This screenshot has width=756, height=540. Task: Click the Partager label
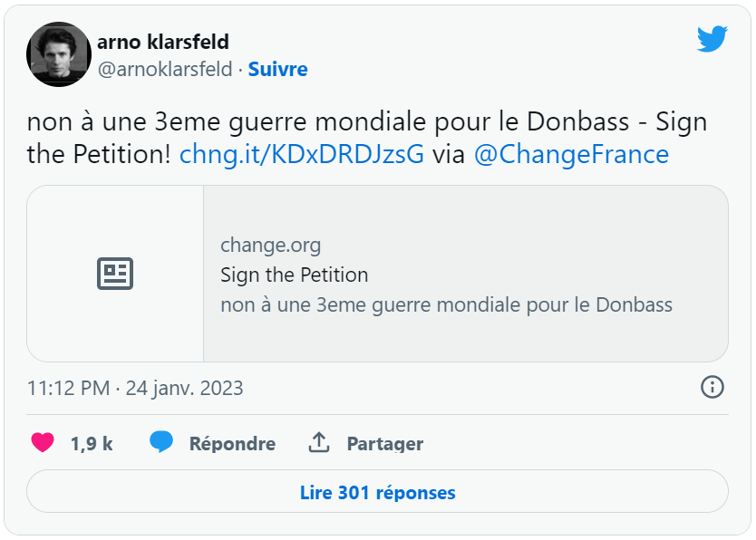(x=384, y=444)
